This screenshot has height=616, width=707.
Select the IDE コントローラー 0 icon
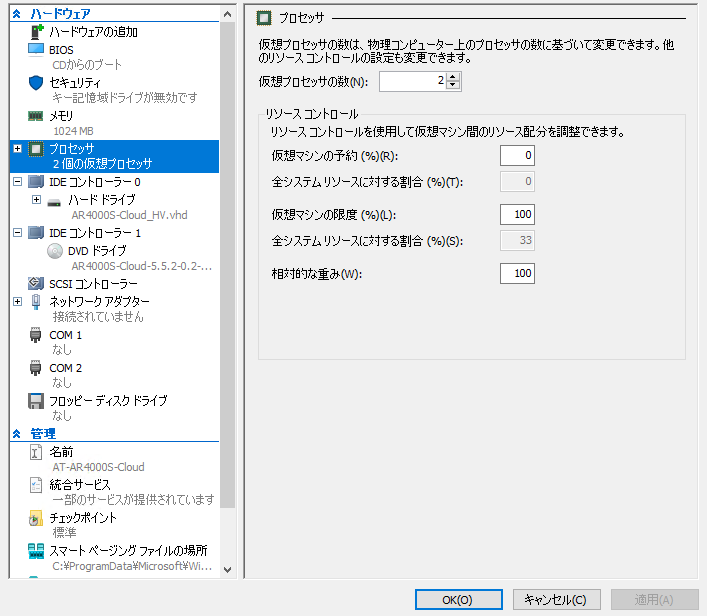click(x=36, y=182)
